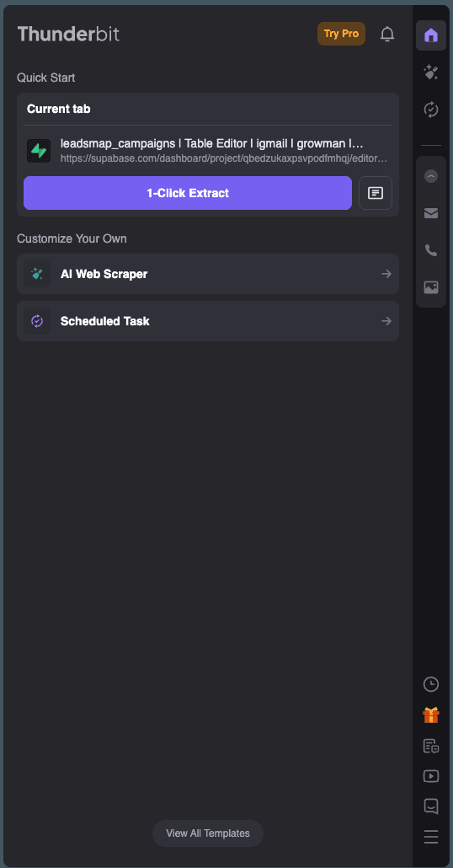Open the video tutorials play icon
The height and width of the screenshot is (868, 453).
coord(431,776)
